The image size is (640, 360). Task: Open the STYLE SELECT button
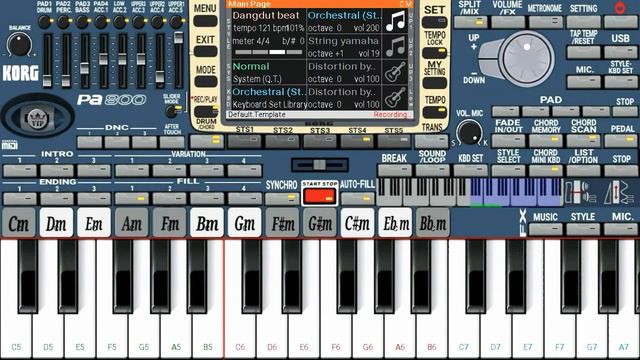point(508,171)
